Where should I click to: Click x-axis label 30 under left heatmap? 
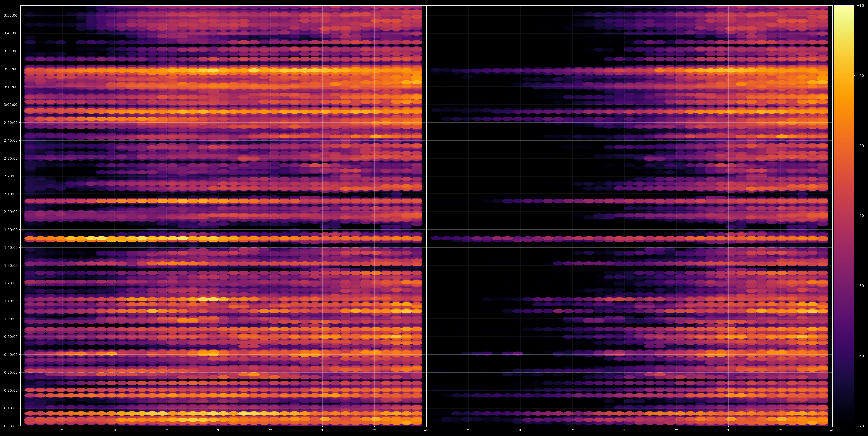coord(322,430)
